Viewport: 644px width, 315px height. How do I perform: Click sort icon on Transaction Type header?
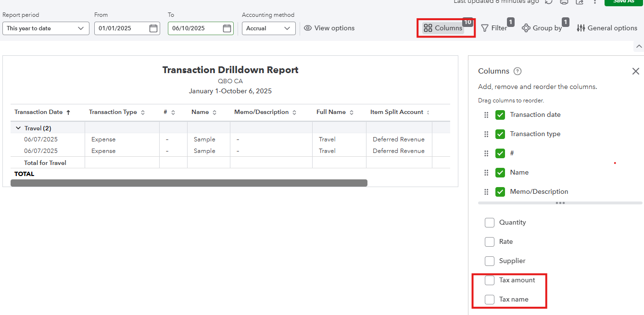click(x=142, y=112)
